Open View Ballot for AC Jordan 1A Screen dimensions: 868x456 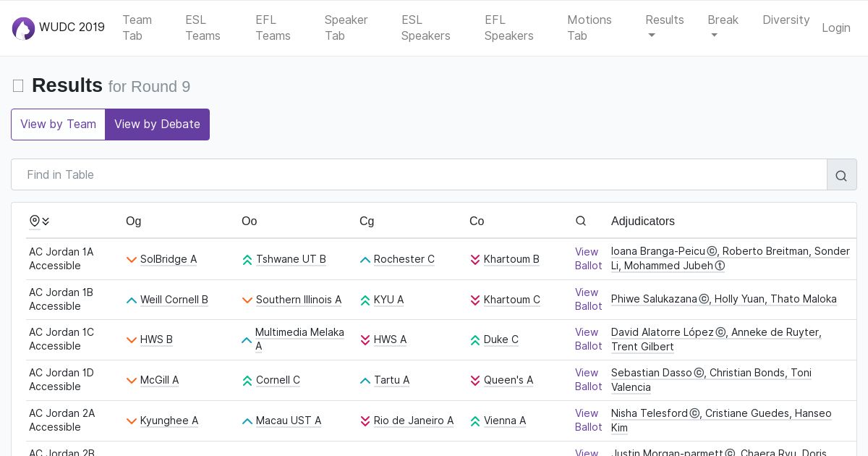(x=588, y=259)
